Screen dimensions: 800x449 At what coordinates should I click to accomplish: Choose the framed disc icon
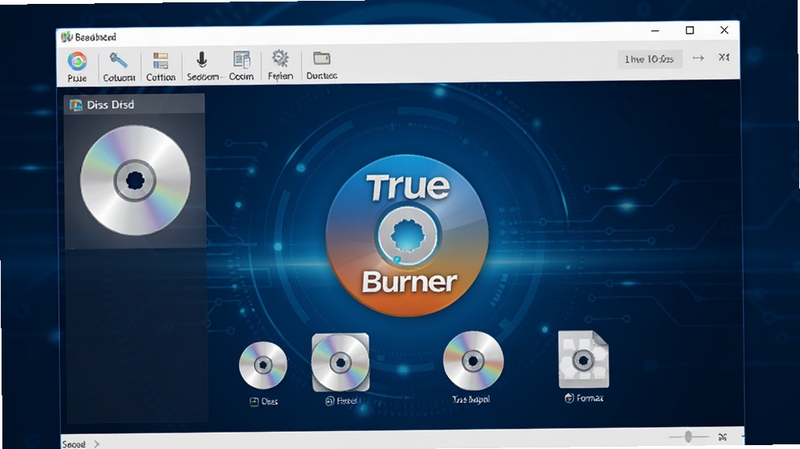[x=340, y=362]
